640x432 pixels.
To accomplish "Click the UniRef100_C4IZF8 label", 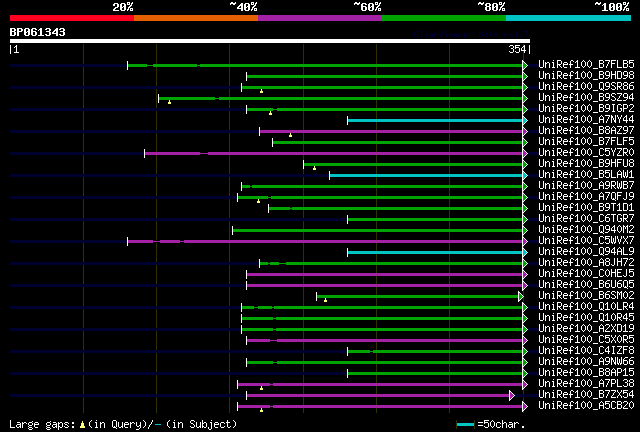I will [586, 351].
